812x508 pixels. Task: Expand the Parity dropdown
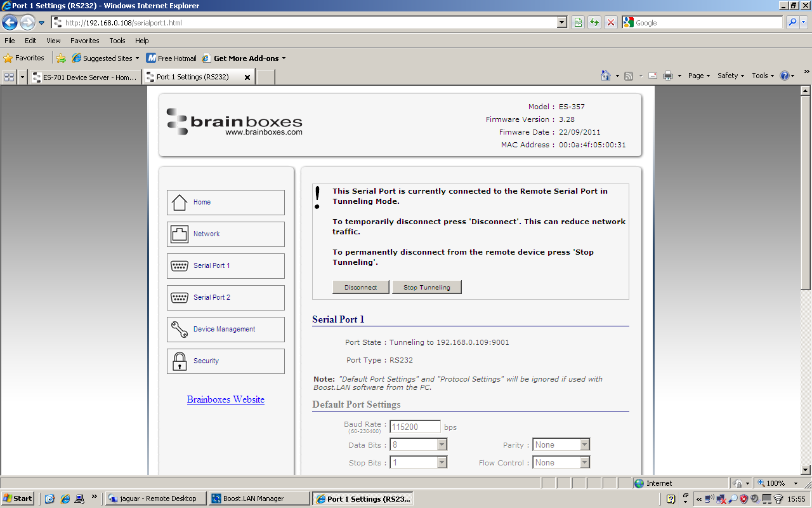[x=584, y=445]
